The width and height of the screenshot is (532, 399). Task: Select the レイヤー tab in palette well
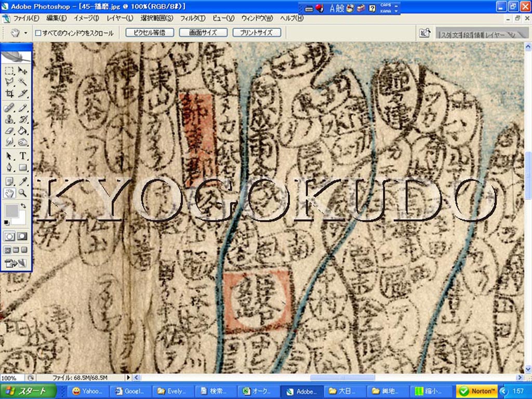[x=495, y=35]
